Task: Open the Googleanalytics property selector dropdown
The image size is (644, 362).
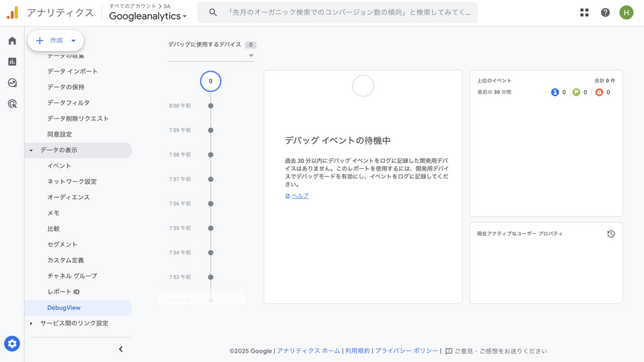Action: pyautogui.click(x=148, y=16)
